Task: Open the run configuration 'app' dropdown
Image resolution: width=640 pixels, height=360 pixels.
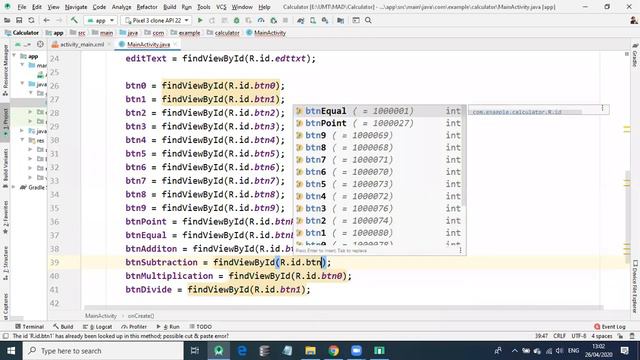Action: 100,20
